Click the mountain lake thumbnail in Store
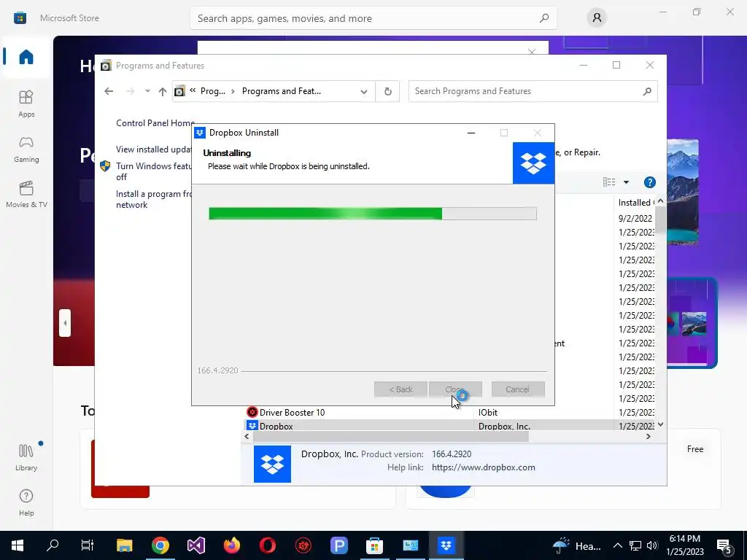Image resolution: width=747 pixels, height=560 pixels. click(x=694, y=323)
